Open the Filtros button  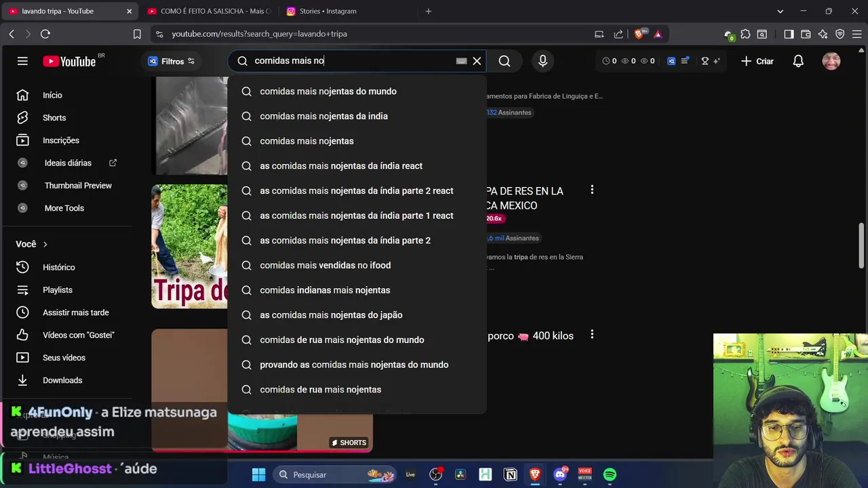[x=172, y=61]
